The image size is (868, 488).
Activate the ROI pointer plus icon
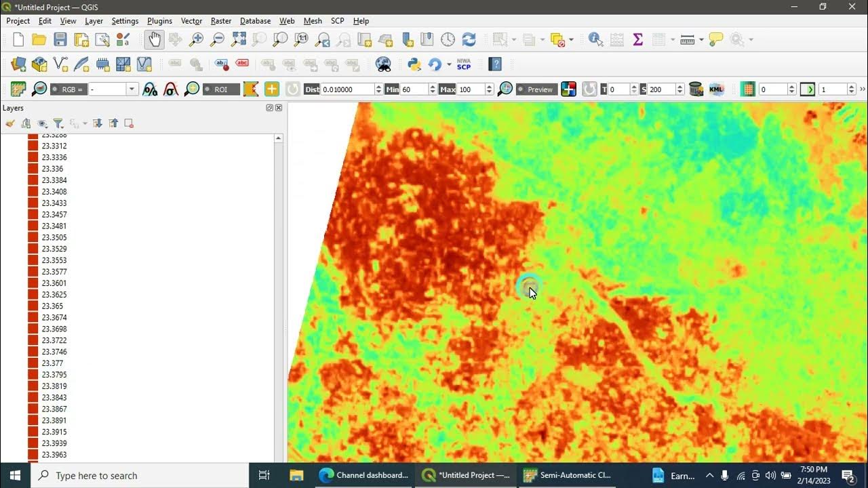point(272,89)
